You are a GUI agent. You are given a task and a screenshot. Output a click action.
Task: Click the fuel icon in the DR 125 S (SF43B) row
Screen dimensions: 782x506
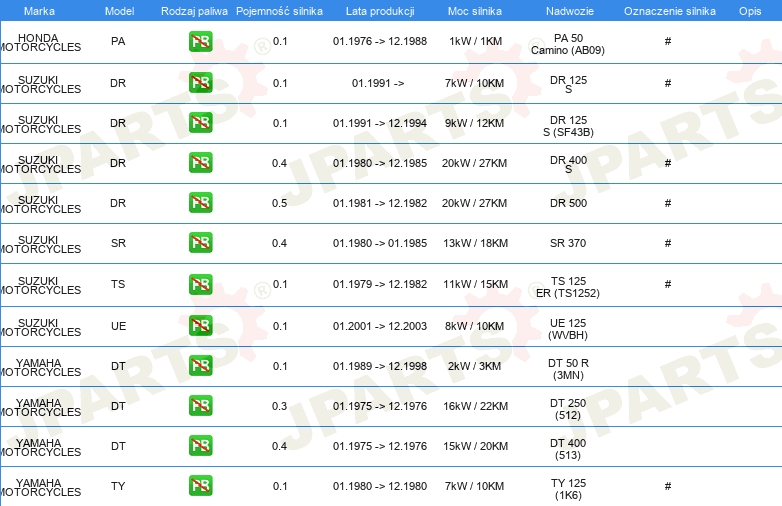(x=200, y=123)
